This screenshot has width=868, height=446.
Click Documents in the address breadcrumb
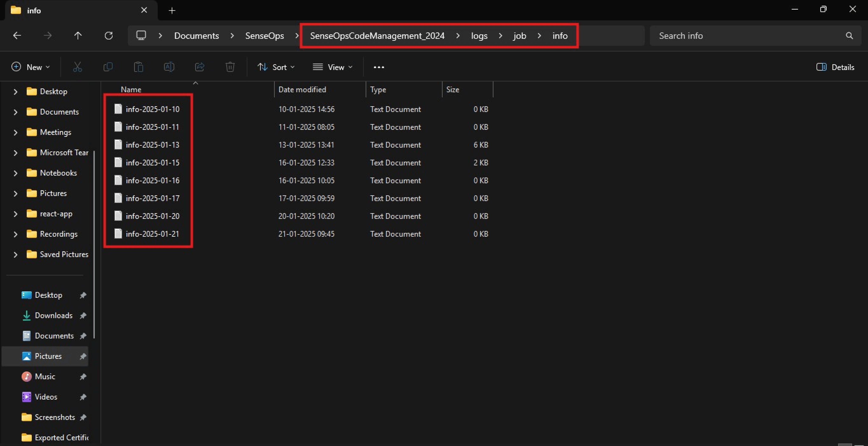196,36
